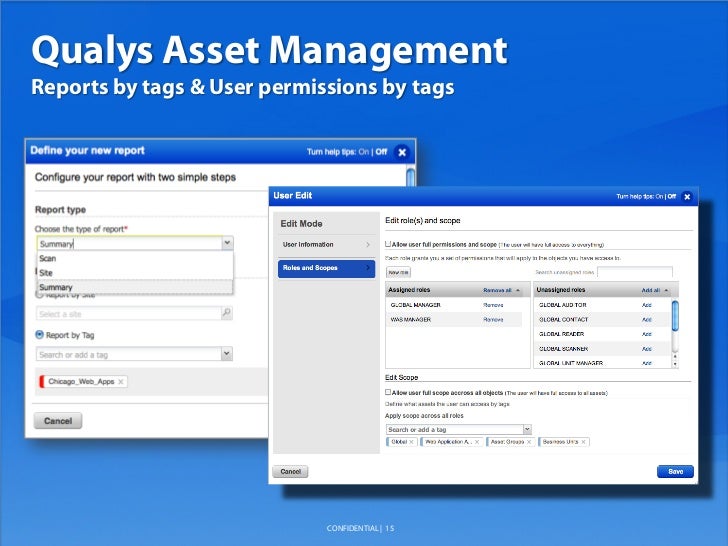Add the GLOBAL SCANNER role
This screenshot has height=546, width=728.
coord(647,349)
